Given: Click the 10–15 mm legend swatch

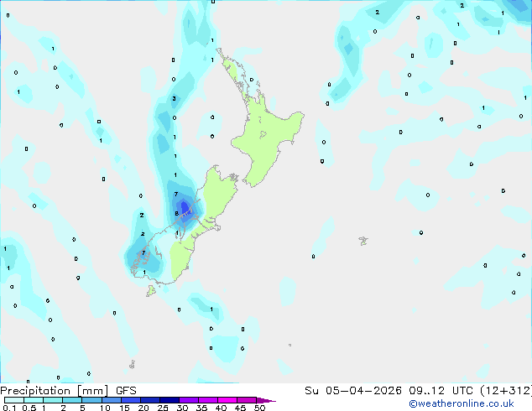Looking at the screenshot, I should click(x=112, y=400).
